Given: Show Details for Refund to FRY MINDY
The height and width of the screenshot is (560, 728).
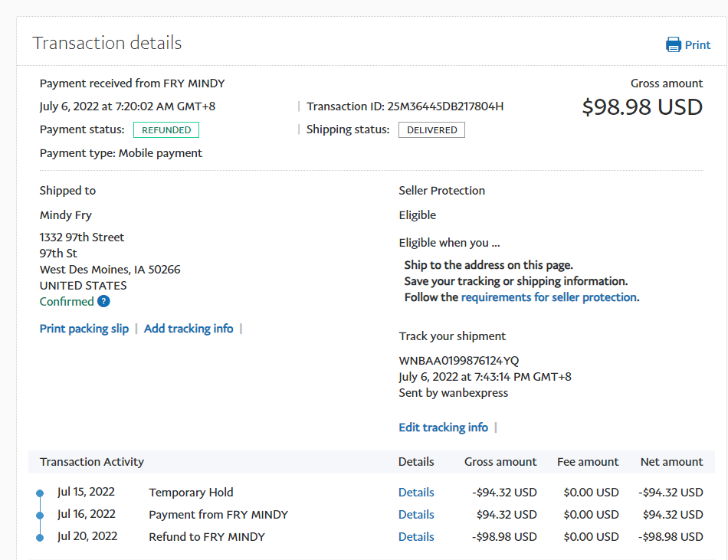Looking at the screenshot, I should (416, 537).
